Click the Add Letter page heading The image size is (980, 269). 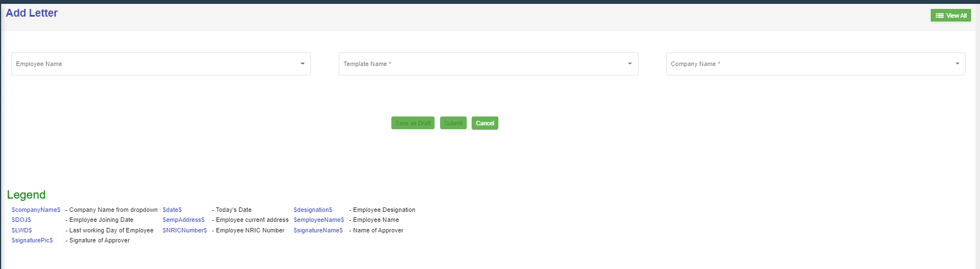pos(32,13)
